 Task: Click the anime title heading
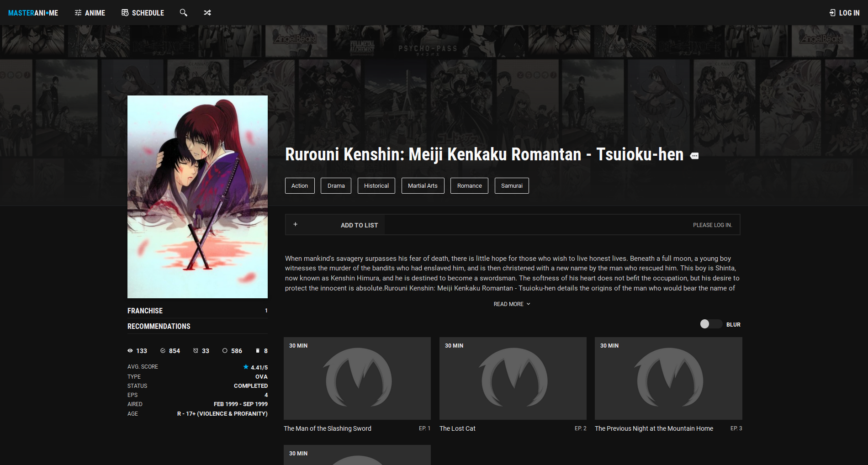tap(484, 154)
